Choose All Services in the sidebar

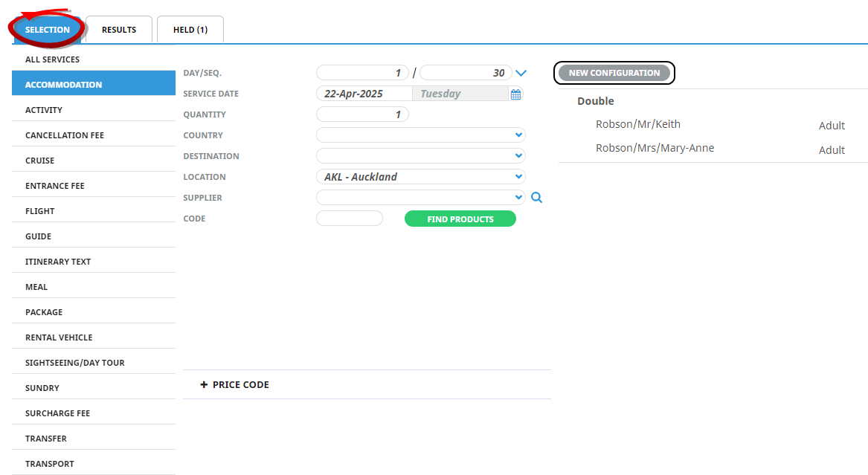click(52, 59)
